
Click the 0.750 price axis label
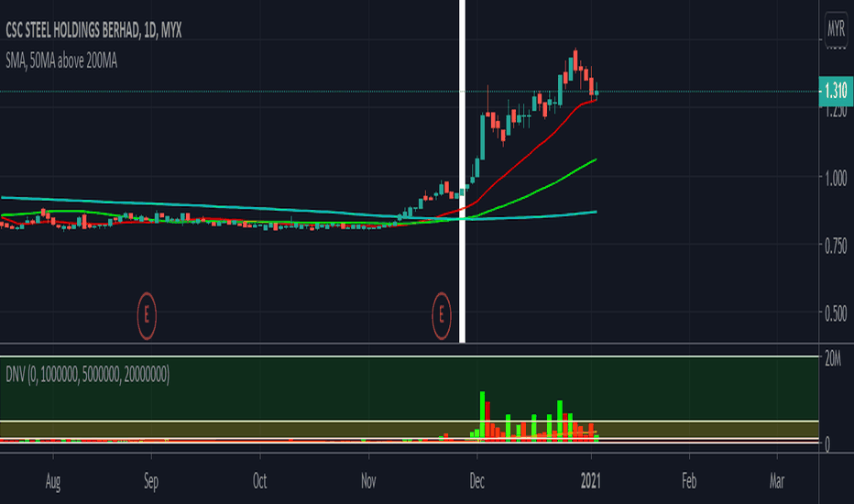836,246
